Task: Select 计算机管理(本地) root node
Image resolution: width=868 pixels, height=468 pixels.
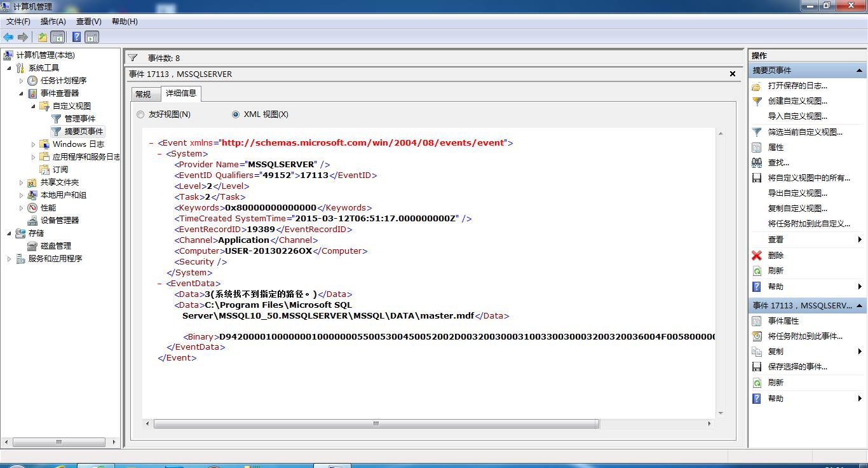Action: click(45, 55)
